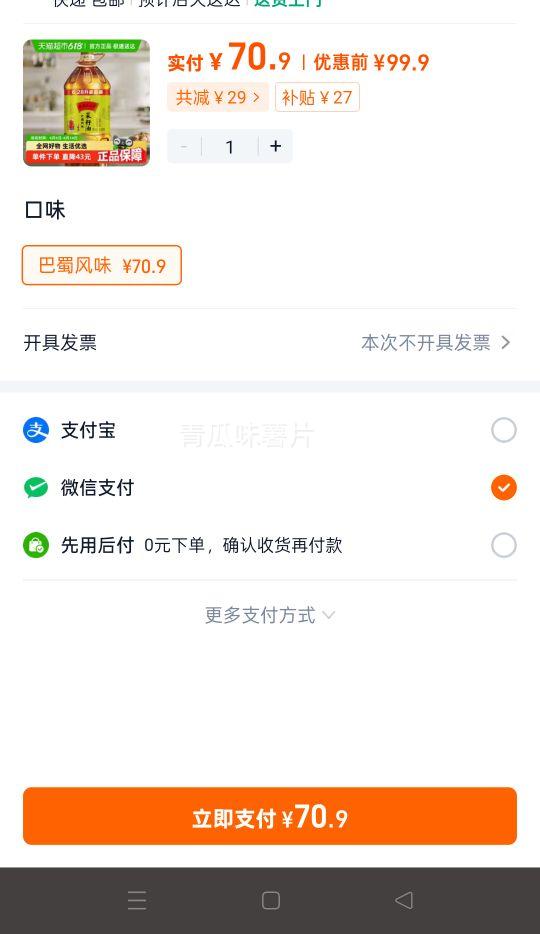This screenshot has height=934, width=540.
Task: Choose the 巴蜀风味 ¥70.9 flavor option
Action: point(102,265)
